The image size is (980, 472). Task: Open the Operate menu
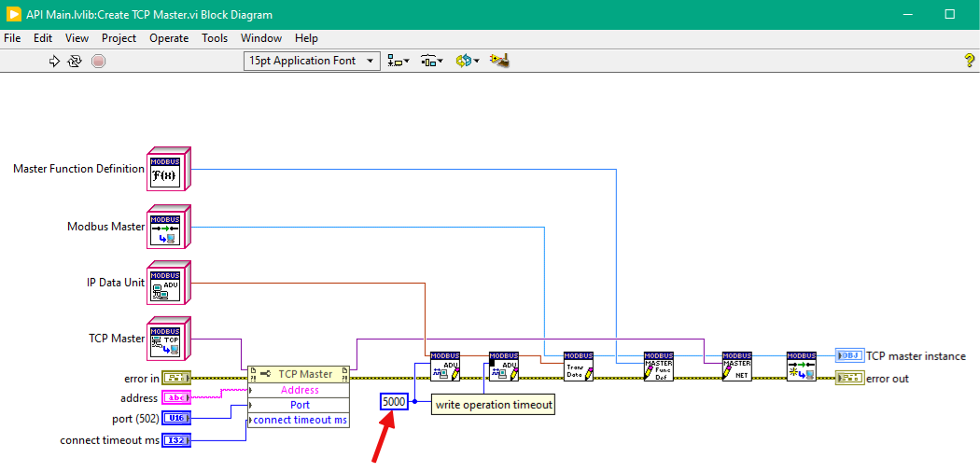point(169,38)
